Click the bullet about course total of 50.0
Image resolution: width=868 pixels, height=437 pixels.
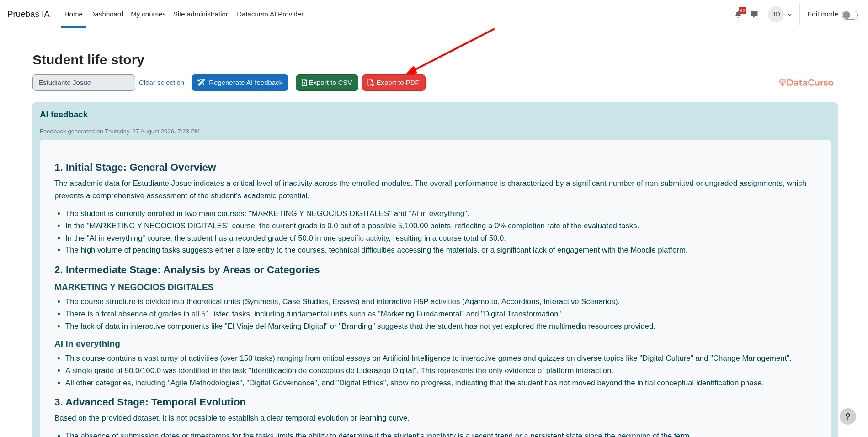(x=286, y=238)
